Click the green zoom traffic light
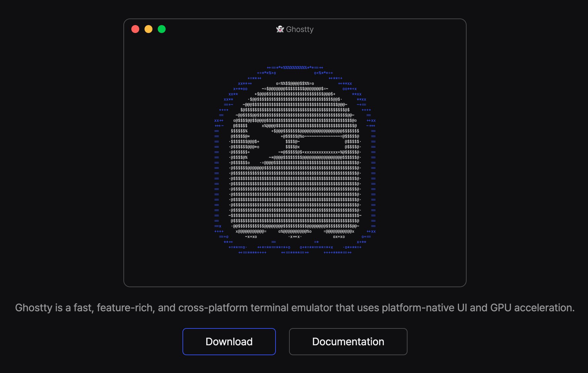588x373 pixels. 162,29
